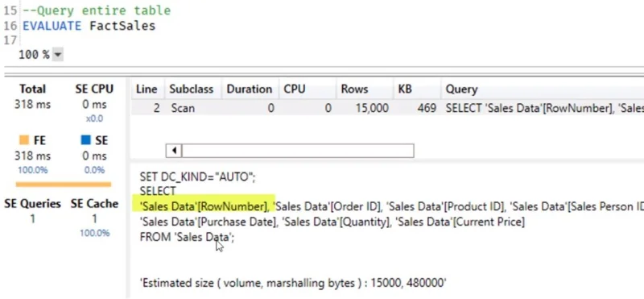
Task: Click the Estimated size line
Action: pyautogui.click(x=293, y=283)
